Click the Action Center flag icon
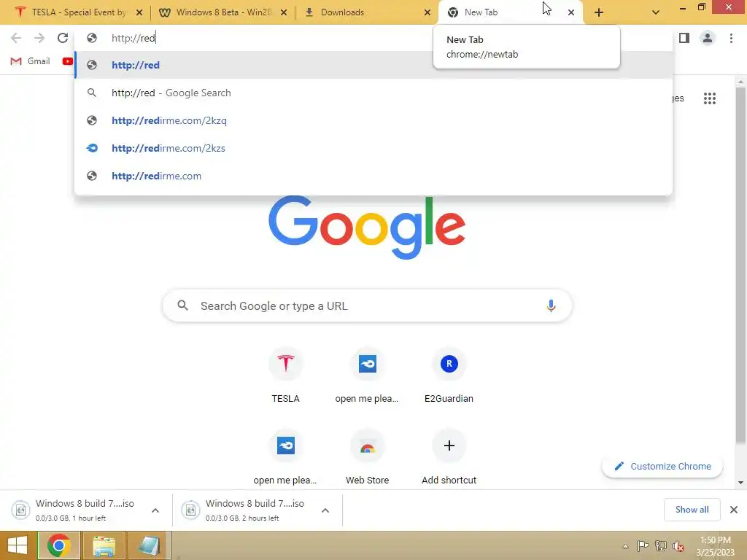This screenshot has height=560, width=747. [643, 546]
